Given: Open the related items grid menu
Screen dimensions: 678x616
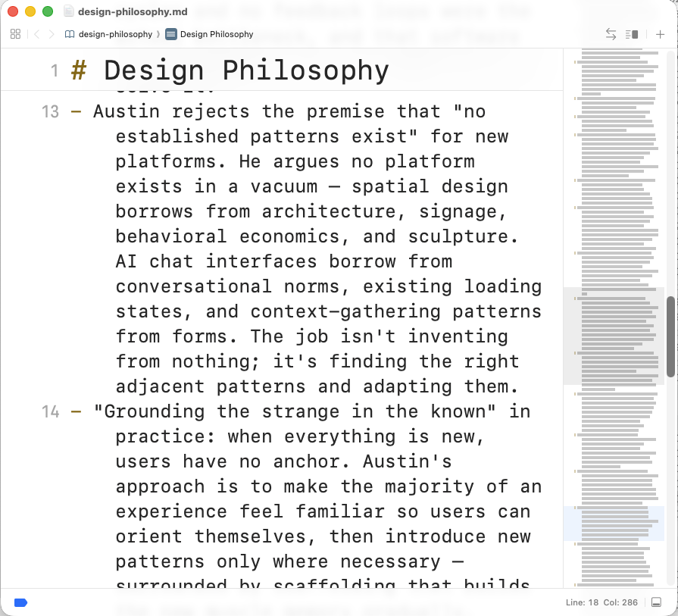Looking at the screenshot, I should (x=15, y=34).
